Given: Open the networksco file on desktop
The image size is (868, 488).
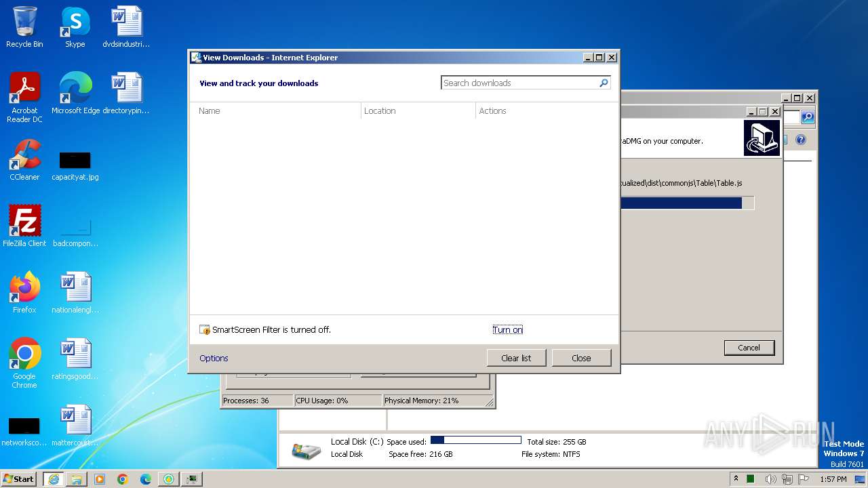Looking at the screenshot, I should tap(24, 432).
